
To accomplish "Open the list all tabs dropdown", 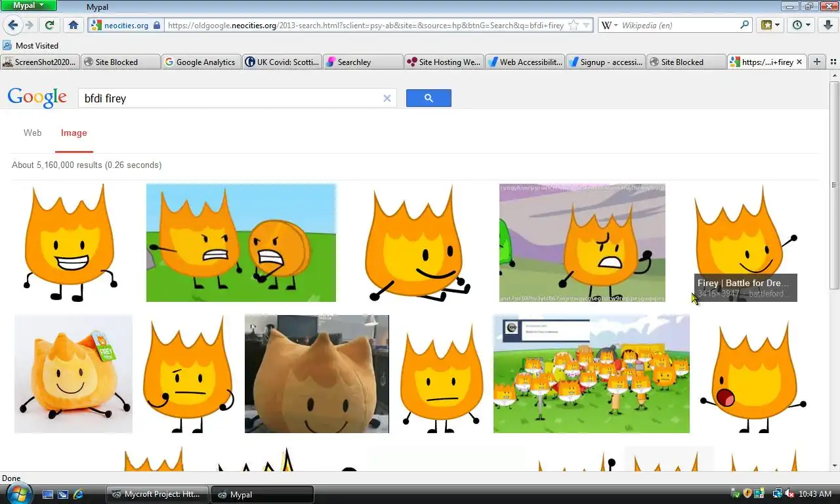I will [x=832, y=62].
